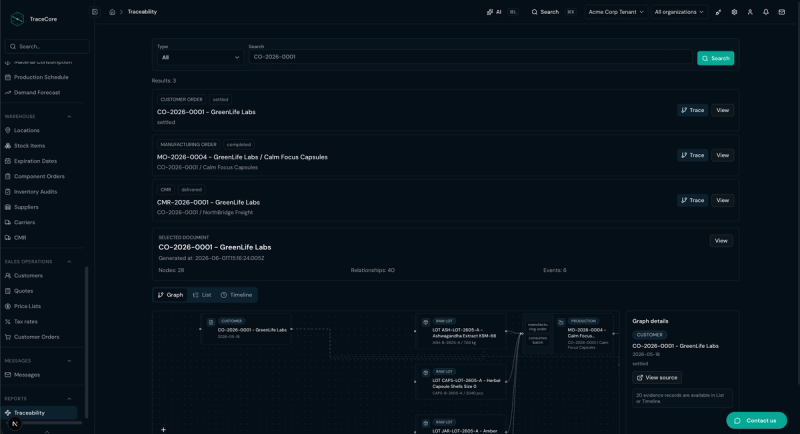800x434 pixels.
Task: Click View source in Graph details
Action: [x=657, y=377]
